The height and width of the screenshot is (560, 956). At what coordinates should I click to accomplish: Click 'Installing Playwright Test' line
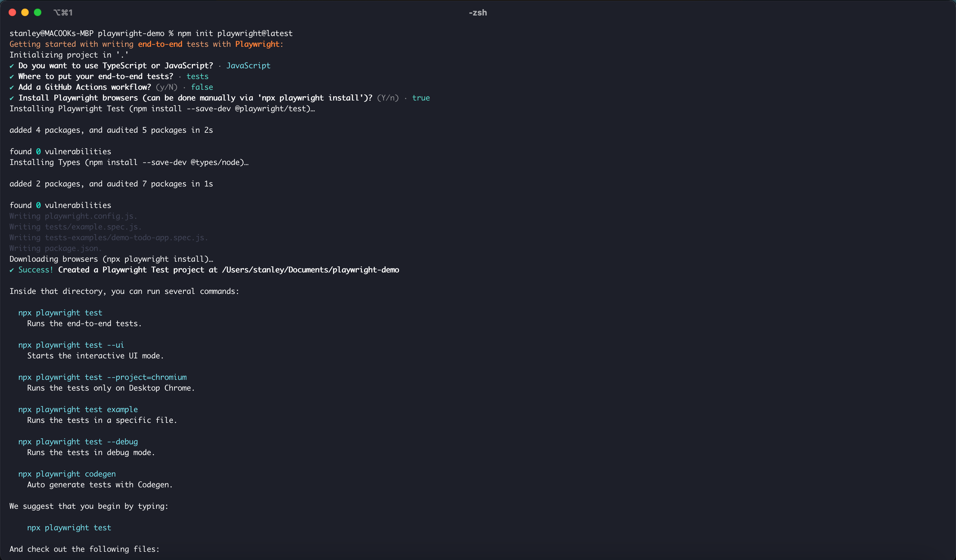tap(162, 108)
